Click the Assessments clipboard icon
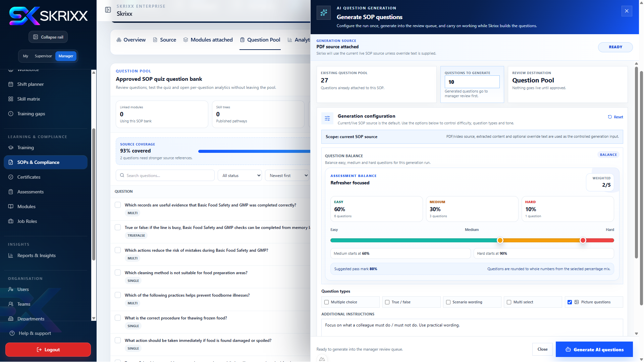644x362 pixels. coord(11,192)
